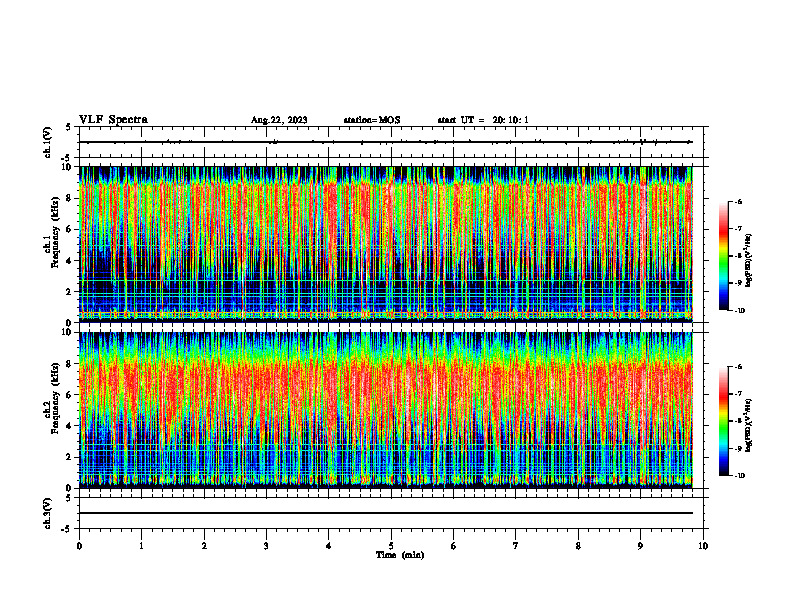Click the ch.2 spectrogram color scale bar

tap(723, 421)
